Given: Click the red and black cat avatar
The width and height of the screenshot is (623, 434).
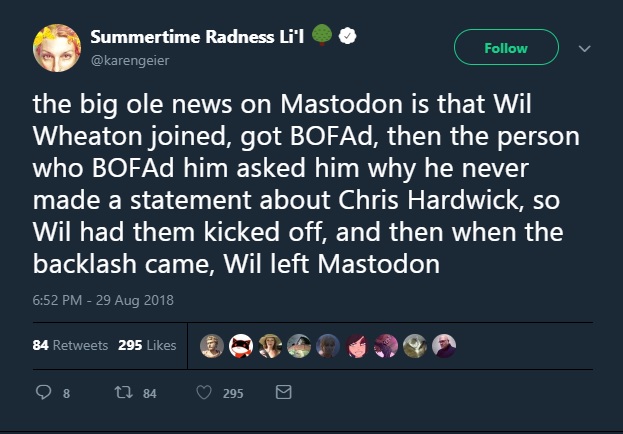Looking at the screenshot, I should [x=241, y=346].
